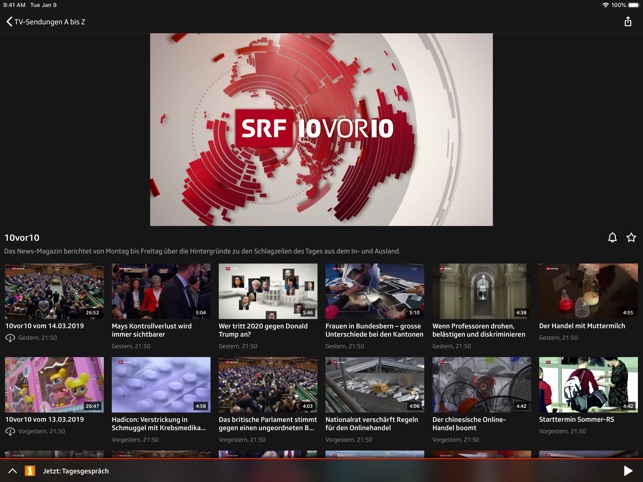Viewport: 643px width, 482px height.
Task: Open Der chinesische Online-Handel boomt thumbnail
Action: coord(481,385)
